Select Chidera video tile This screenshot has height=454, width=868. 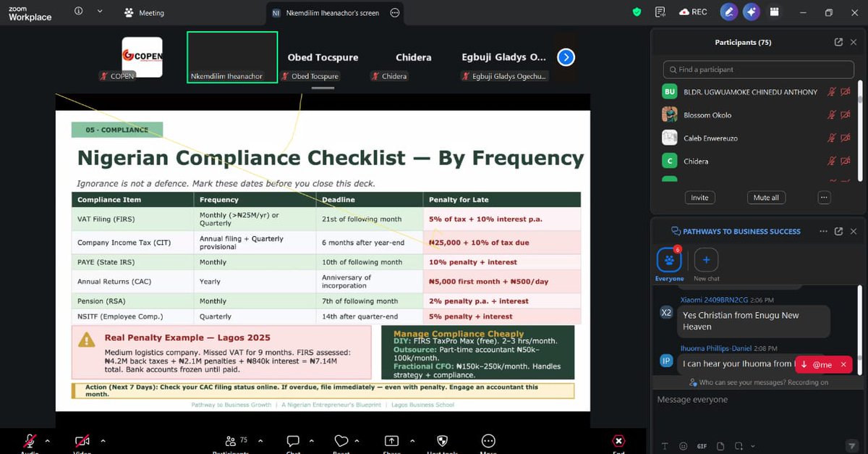[413, 57]
